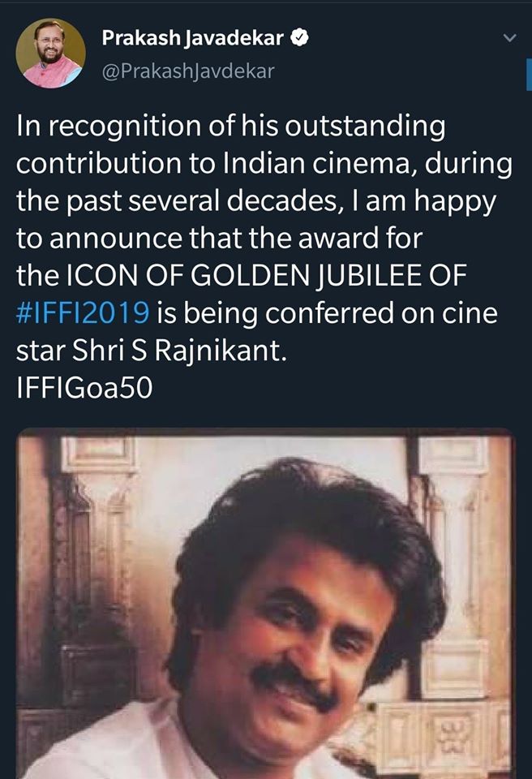Click the blue bar at right edge

click(x=529, y=75)
